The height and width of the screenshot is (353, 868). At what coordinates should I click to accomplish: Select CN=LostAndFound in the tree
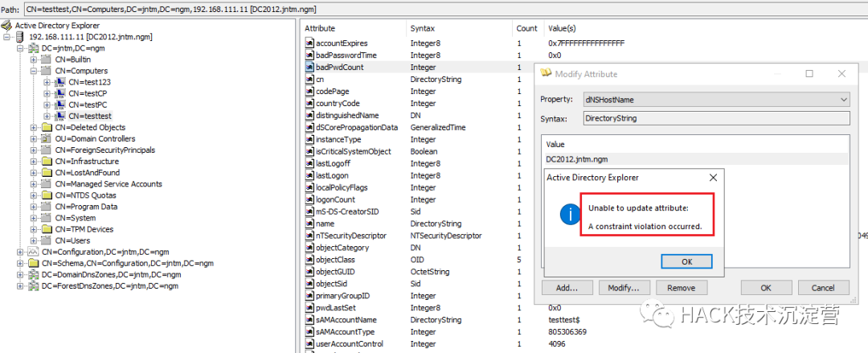tap(88, 173)
